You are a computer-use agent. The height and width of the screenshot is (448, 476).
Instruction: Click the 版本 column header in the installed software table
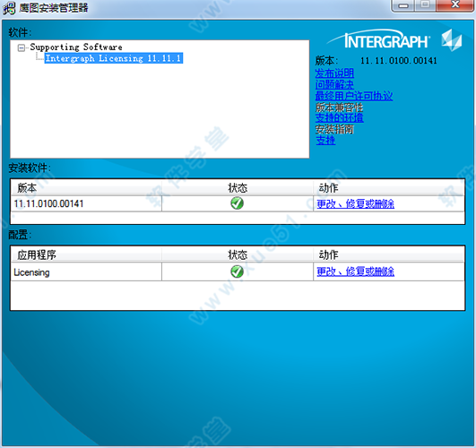(x=86, y=188)
